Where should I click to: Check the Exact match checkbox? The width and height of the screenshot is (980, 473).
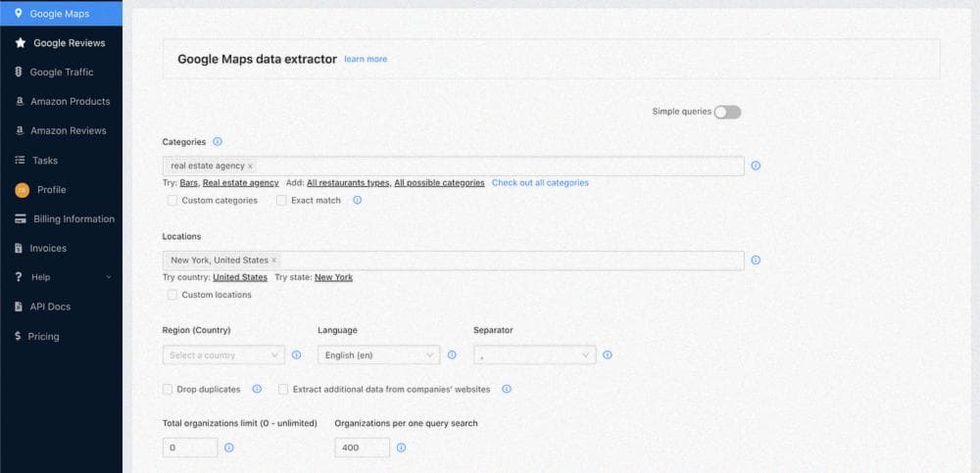[x=281, y=201]
